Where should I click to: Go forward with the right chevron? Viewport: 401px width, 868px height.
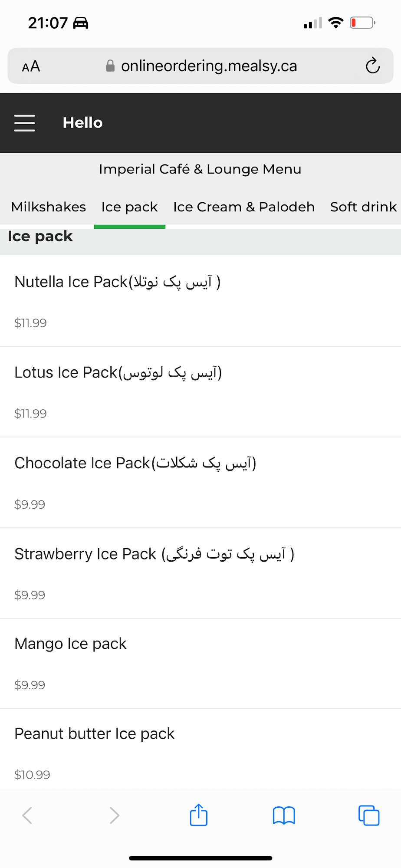(x=114, y=815)
